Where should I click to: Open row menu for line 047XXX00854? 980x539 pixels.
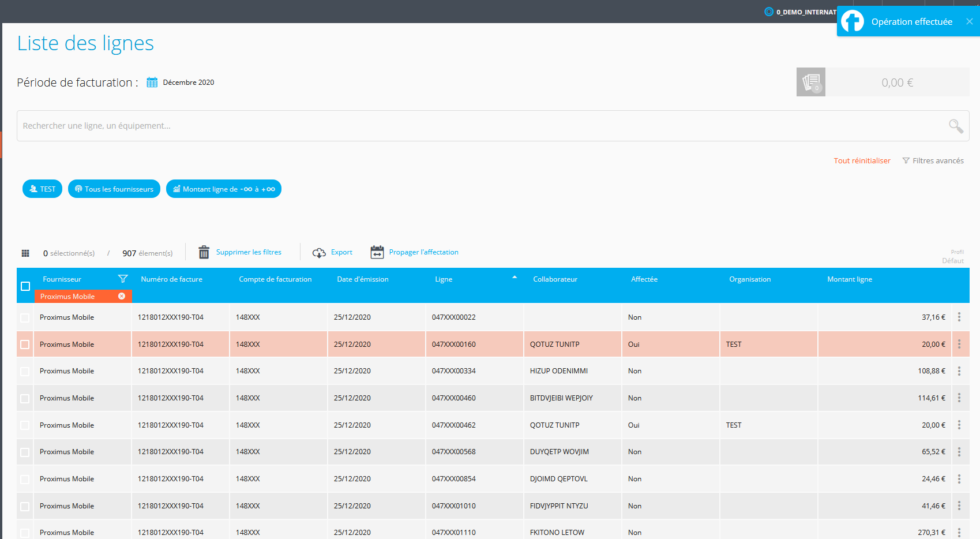click(x=959, y=478)
